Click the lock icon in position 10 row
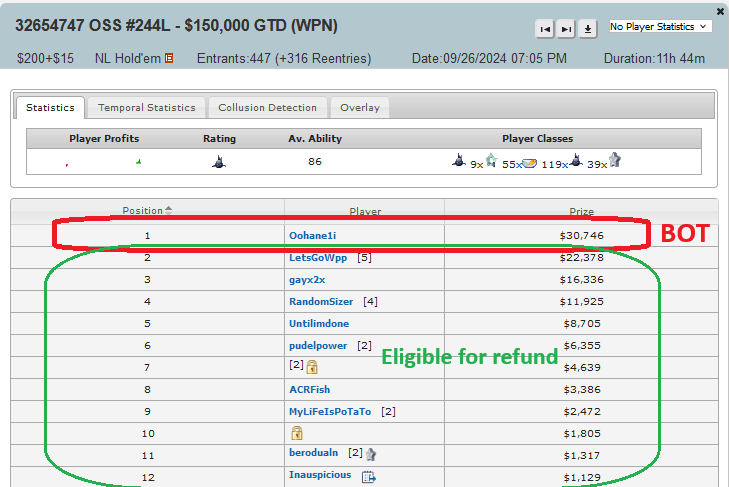The width and height of the screenshot is (729, 487). coord(297,433)
